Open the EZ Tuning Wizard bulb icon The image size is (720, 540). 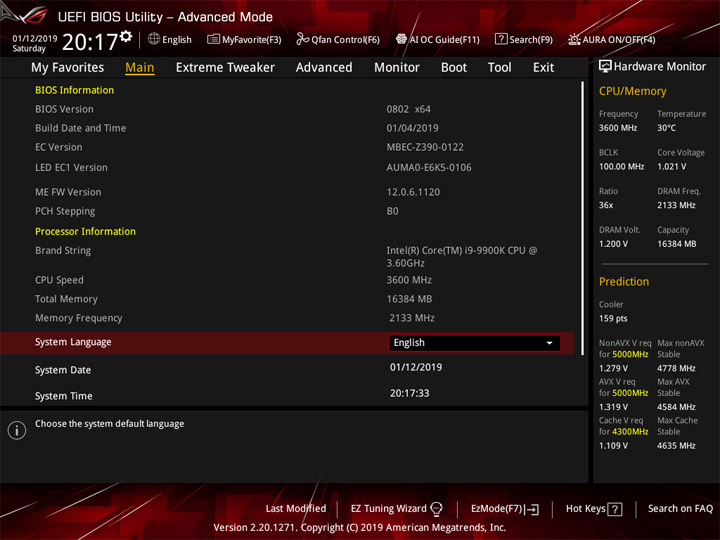pyautogui.click(x=436, y=509)
